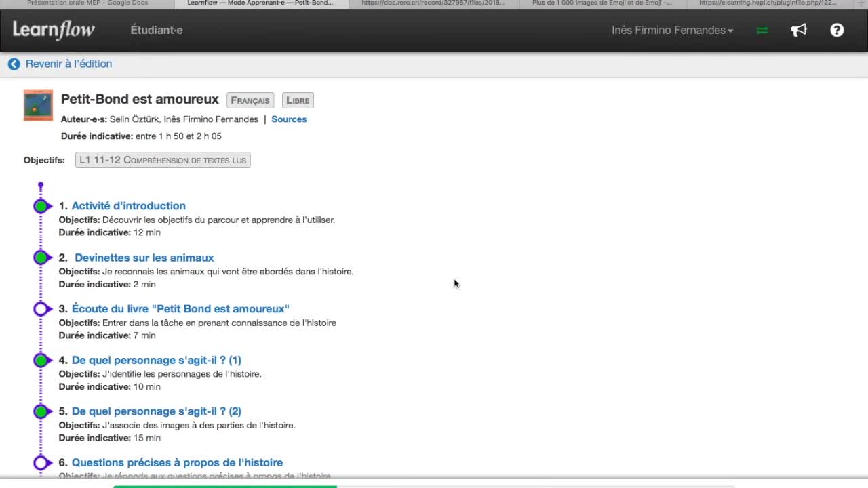Click the green sync arrows icon

click(x=762, y=30)
